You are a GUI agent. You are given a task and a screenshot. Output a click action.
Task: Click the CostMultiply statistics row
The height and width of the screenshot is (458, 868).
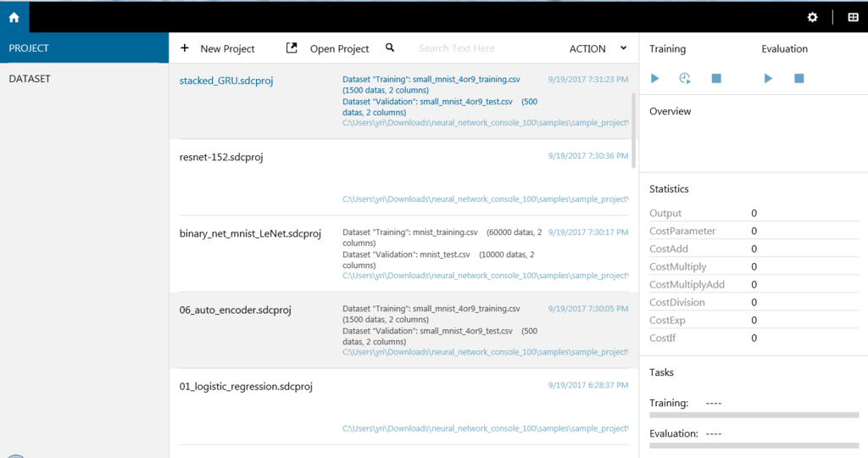(x=754, y=266)
